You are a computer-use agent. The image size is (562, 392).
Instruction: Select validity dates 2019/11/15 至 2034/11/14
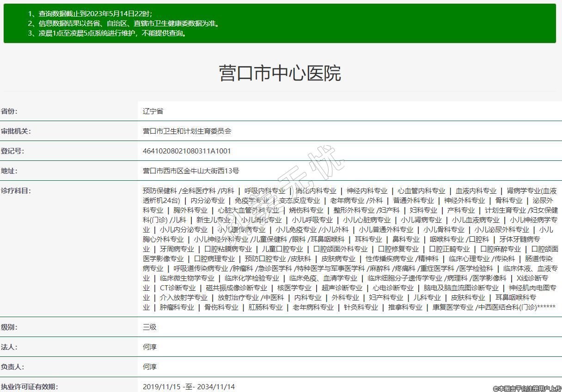[x=189, y=386]
